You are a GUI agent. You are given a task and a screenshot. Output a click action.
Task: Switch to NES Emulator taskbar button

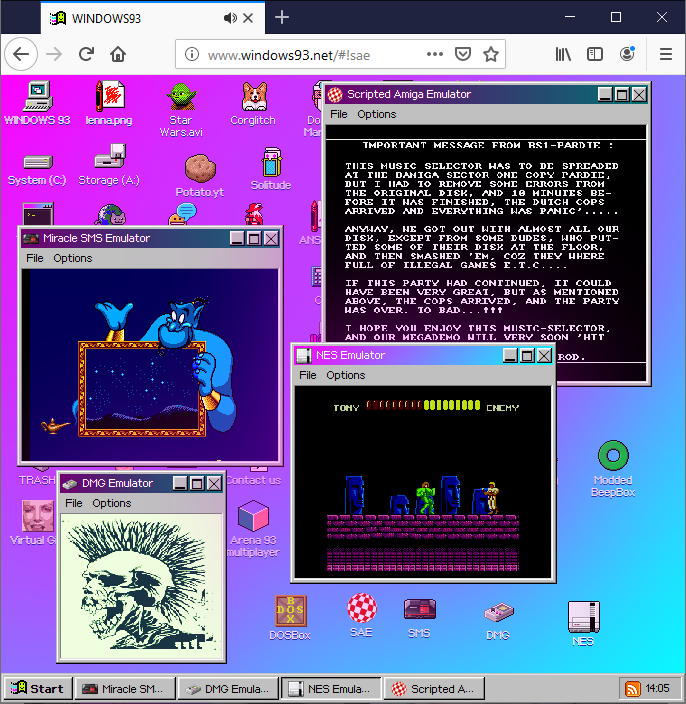(331, 688)
